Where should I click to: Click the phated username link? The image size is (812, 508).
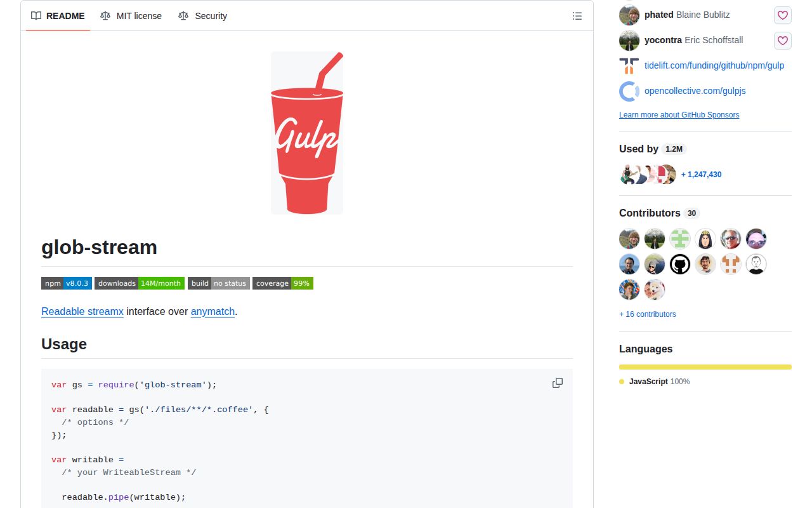(x=659, y=15)
